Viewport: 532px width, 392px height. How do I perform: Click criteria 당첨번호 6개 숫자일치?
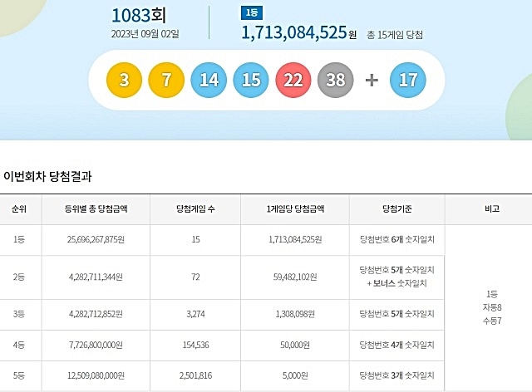(397, 240)
